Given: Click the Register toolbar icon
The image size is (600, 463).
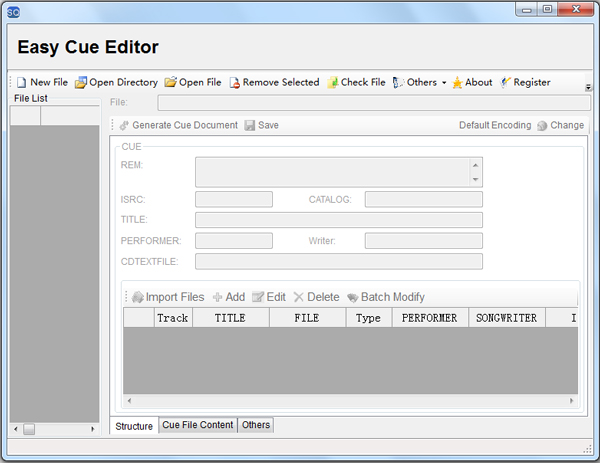Looking at the screenshot, I should click(x=506, y=82).
